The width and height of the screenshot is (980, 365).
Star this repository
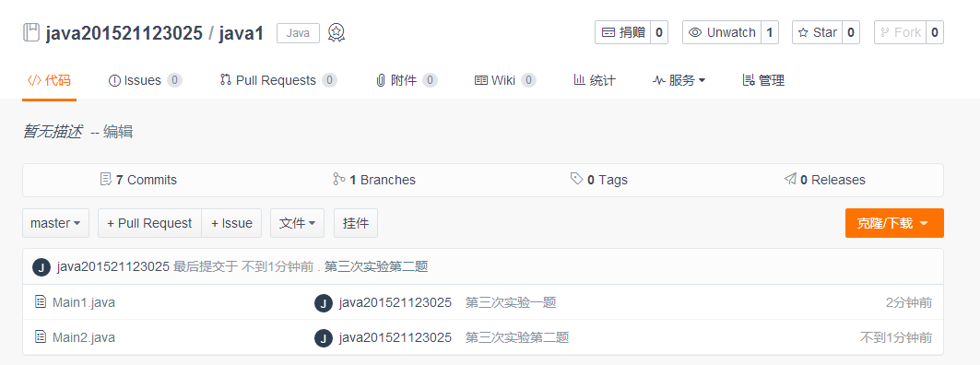[818, 32]
